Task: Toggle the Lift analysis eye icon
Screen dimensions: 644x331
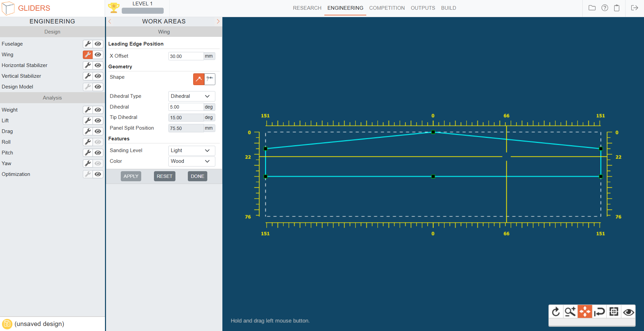Action: point(98,121)
